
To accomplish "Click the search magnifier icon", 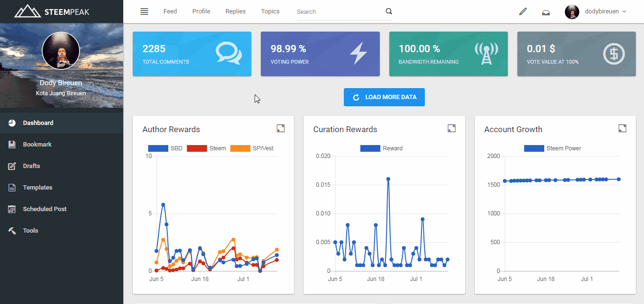I will 389,11.
